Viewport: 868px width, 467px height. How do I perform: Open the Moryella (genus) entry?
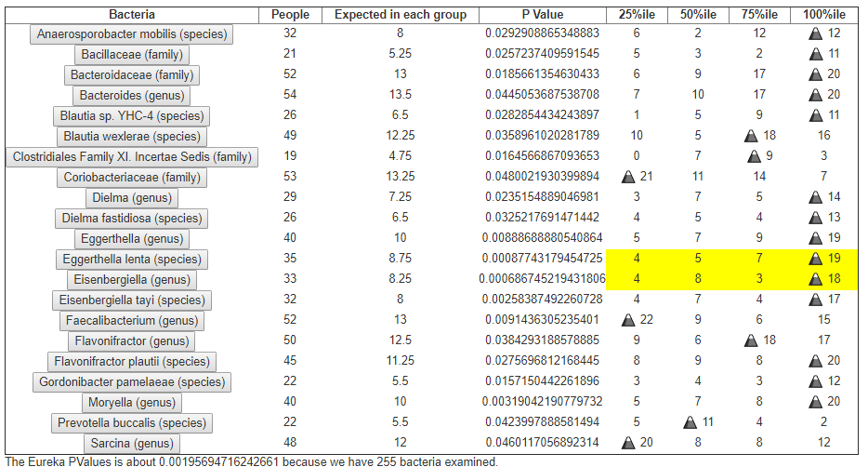(132, 402)
